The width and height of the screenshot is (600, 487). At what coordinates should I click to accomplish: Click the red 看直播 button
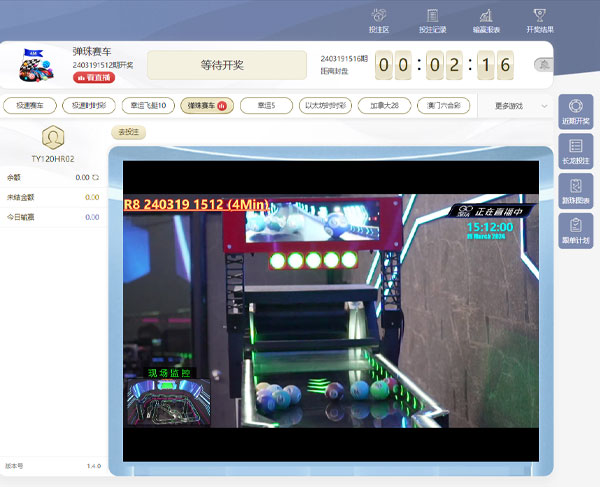coord(93,77)
